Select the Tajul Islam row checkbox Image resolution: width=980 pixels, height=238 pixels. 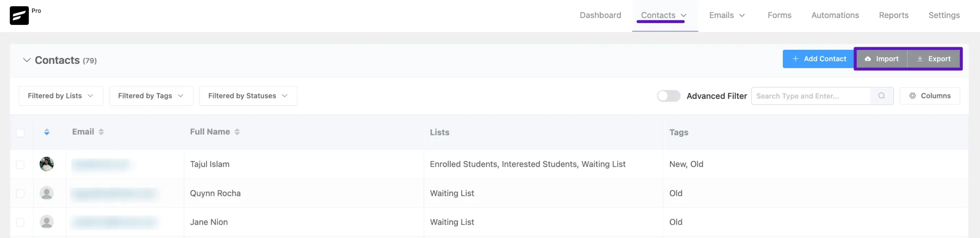(20, 165)
